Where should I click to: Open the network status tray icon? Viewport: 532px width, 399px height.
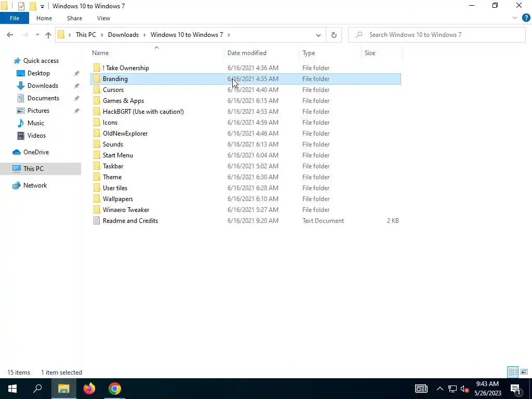point(453,389)
